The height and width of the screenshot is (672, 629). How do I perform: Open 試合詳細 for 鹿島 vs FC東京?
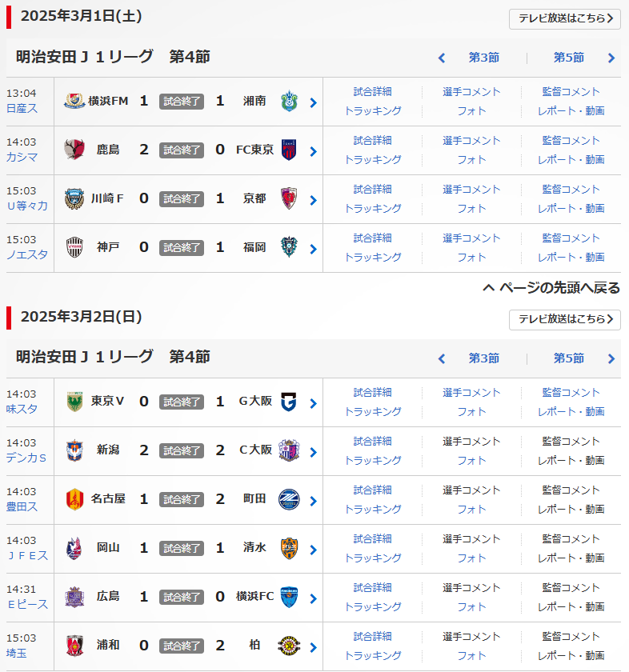click(x=373, y=141)
